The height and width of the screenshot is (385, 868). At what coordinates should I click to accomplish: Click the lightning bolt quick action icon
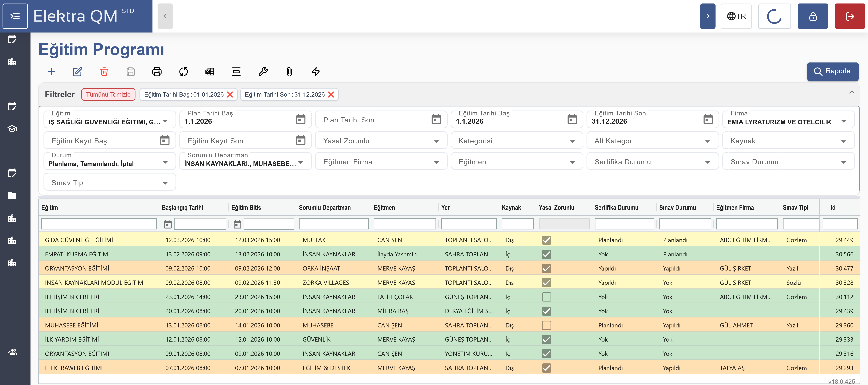[x=316, y=71]
